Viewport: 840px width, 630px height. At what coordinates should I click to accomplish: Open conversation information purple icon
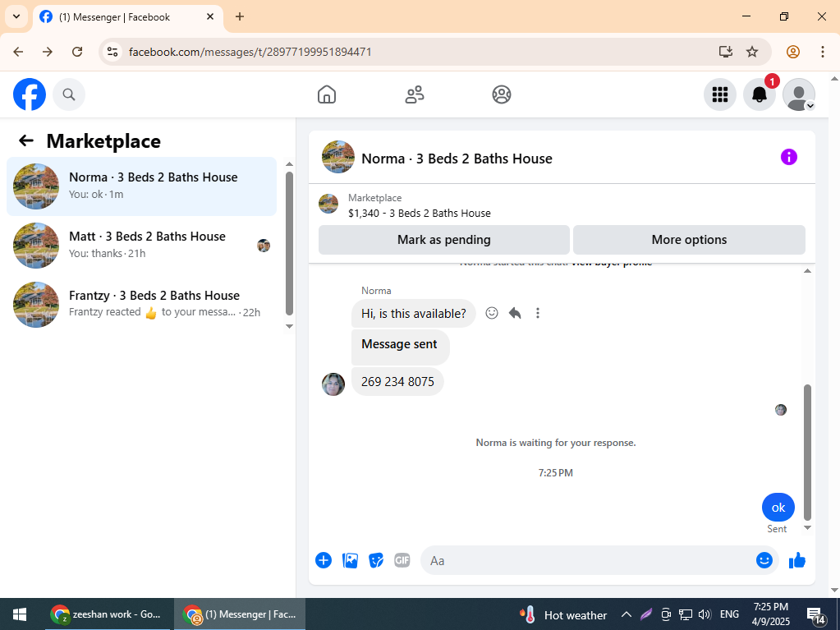(x=788, y=158)
